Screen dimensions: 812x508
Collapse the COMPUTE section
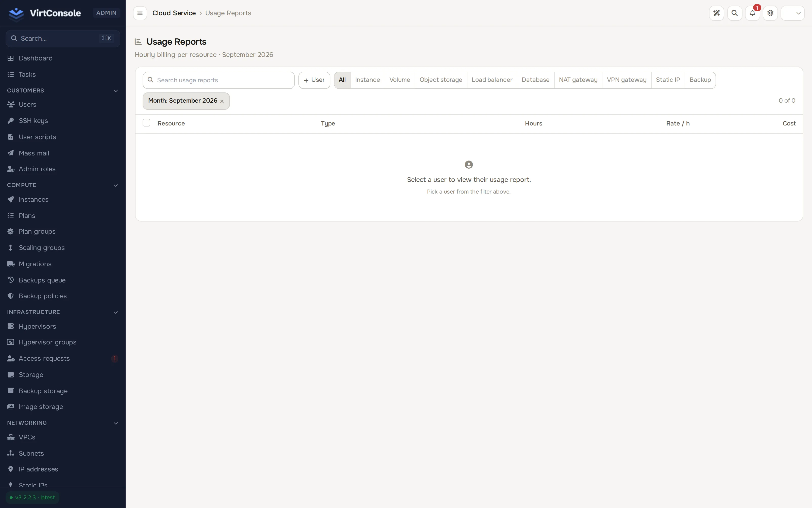click(x=116, y=185)
